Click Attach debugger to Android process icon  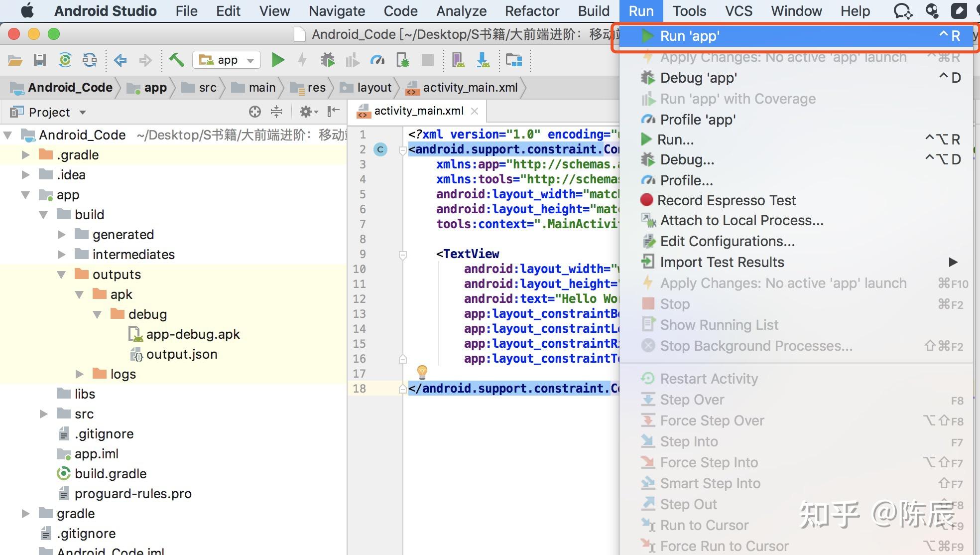click(402, 60)
